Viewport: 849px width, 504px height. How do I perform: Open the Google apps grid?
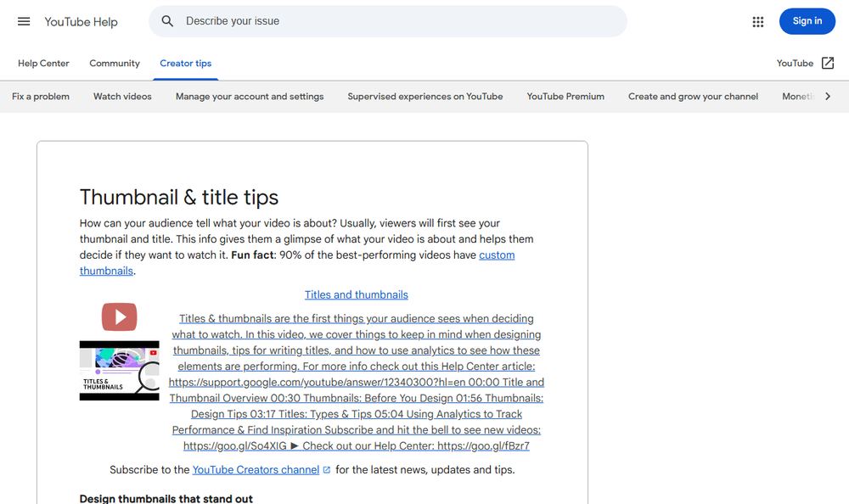[758, 22]
